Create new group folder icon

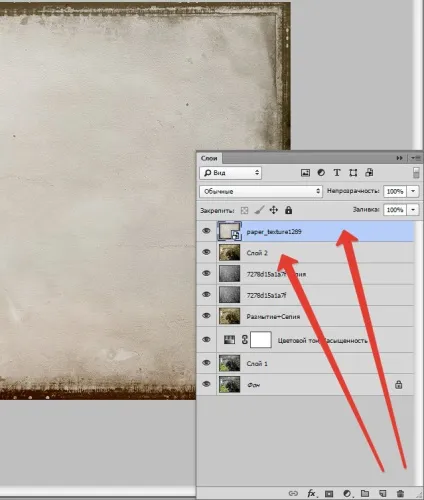[x=365, y=493]
